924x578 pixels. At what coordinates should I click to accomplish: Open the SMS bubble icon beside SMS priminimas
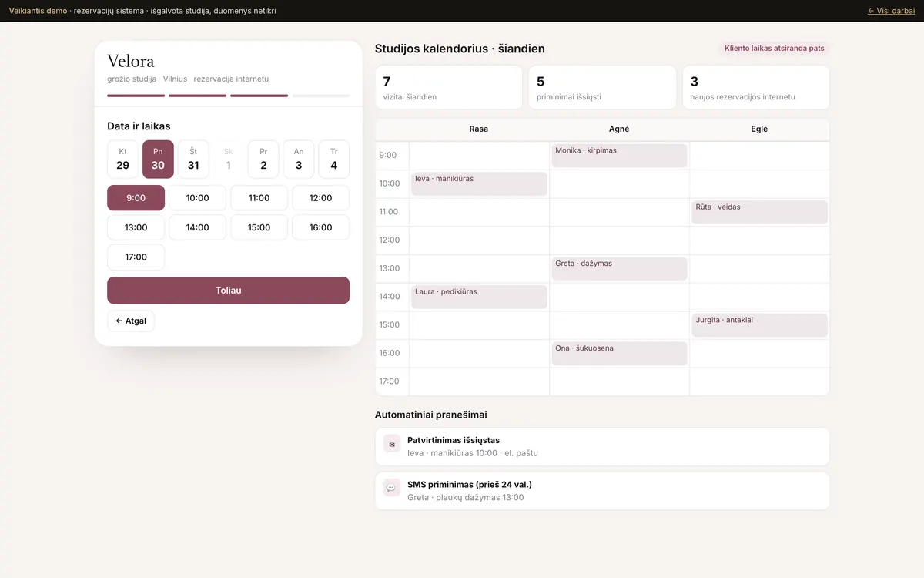click(392, 488)
